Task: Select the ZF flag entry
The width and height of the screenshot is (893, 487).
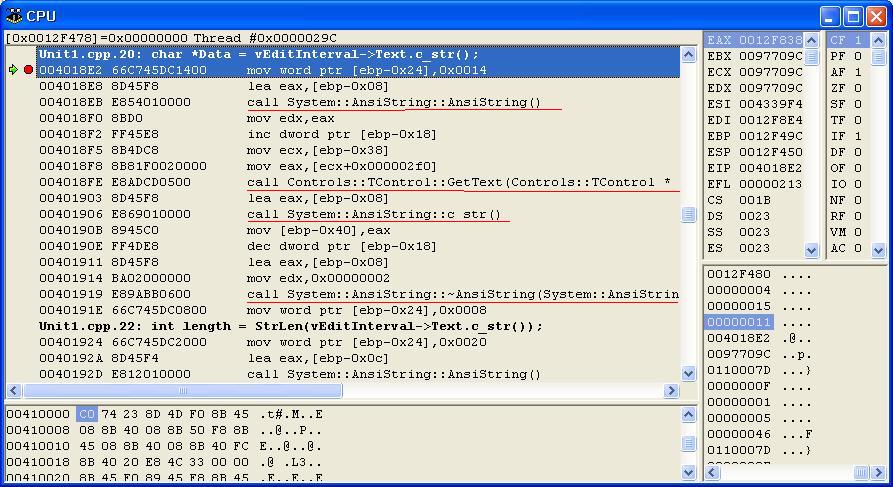Action: click(847, 88)
